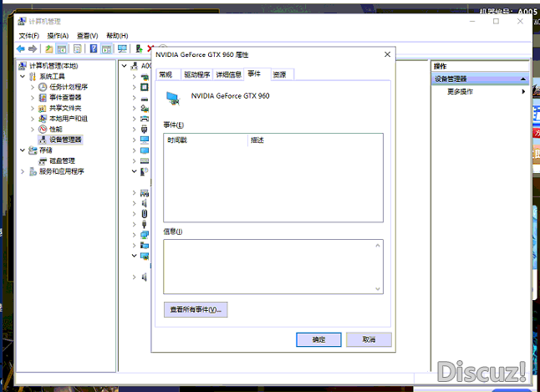Select the 共享文件夹 folder icon
Screen dimensions: 540x392
point(43,108)
